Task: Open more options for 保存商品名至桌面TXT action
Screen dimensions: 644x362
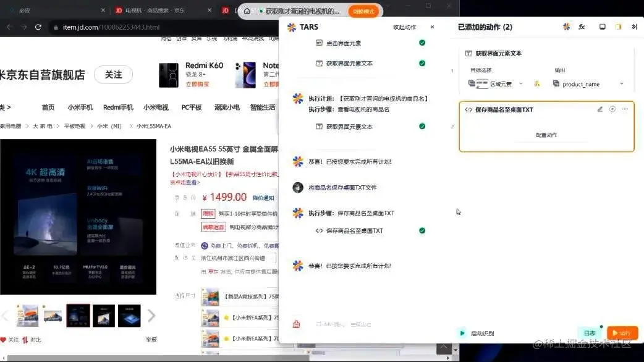Action: (625, 109)
